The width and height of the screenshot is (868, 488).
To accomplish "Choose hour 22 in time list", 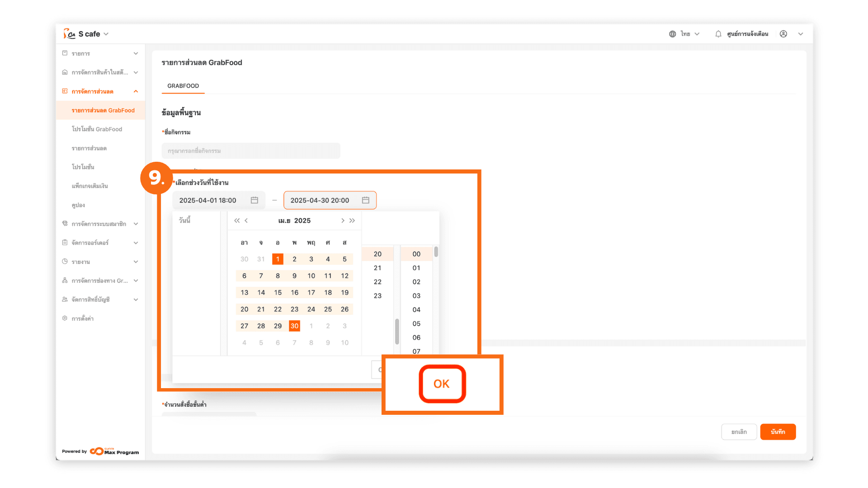I will (x=377, y=282).
